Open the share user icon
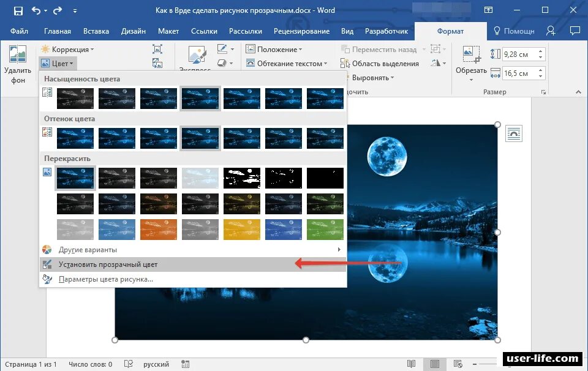The image size is (588, 371). (x=551, y=31)
